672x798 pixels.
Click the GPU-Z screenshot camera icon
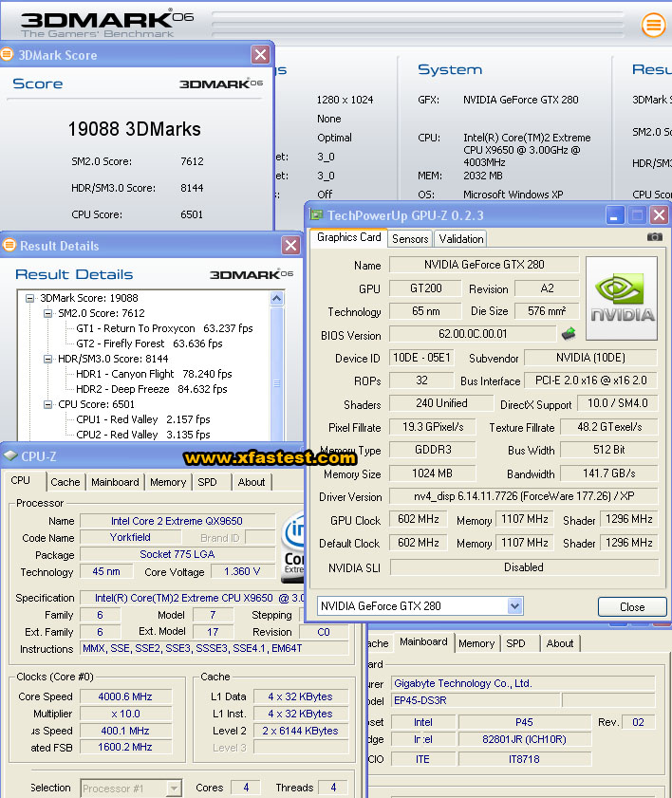(655, 237)
